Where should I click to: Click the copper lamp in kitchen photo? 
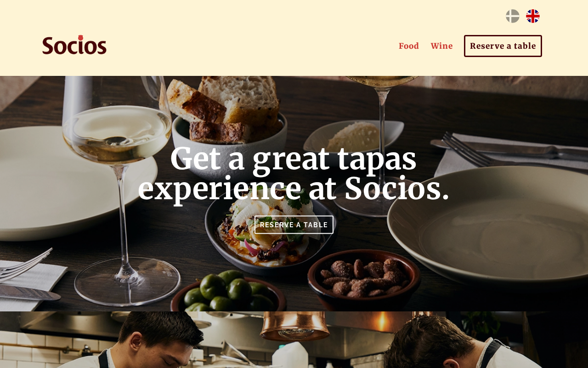click(295, 326)
